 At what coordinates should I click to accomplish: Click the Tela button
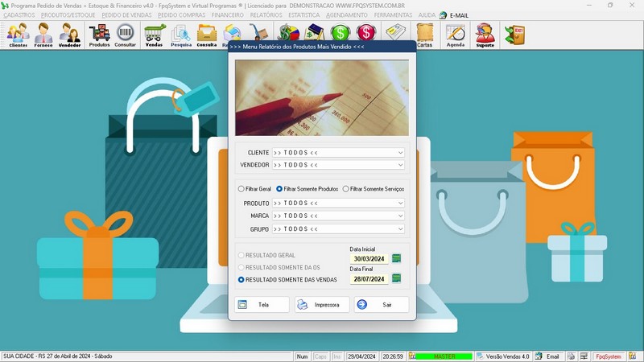click(262, 305)
